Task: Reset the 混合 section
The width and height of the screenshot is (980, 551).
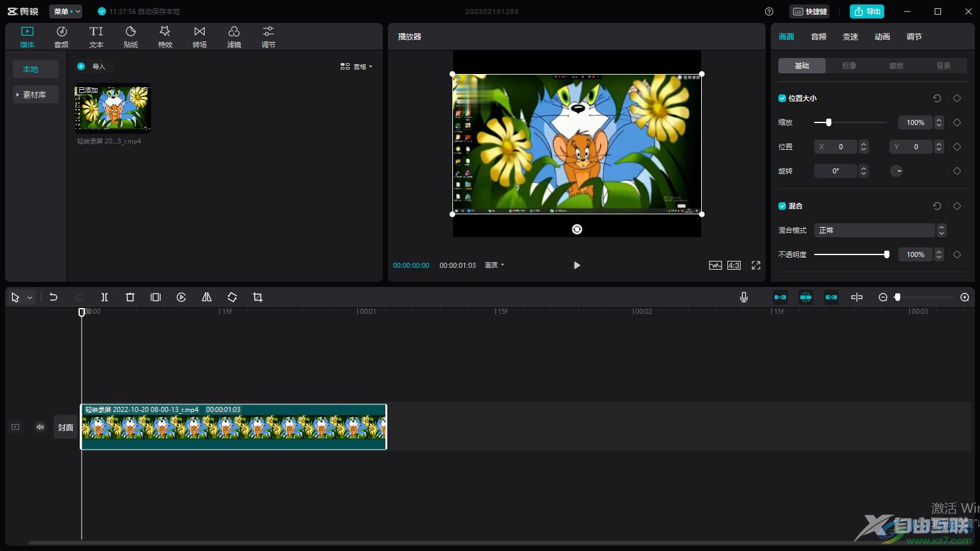Action: click(x=937, y=206)
